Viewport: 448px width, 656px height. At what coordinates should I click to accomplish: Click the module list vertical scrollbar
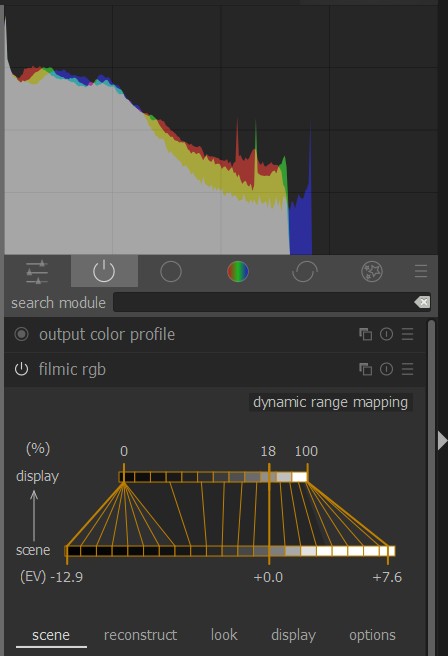pos(432,488)
